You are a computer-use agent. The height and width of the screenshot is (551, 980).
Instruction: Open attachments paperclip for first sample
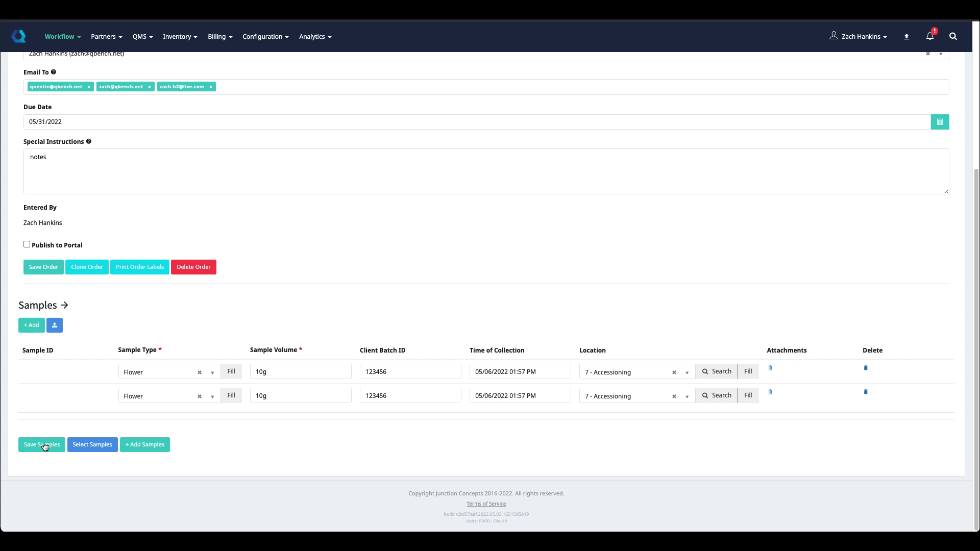(x=770, y=368)
